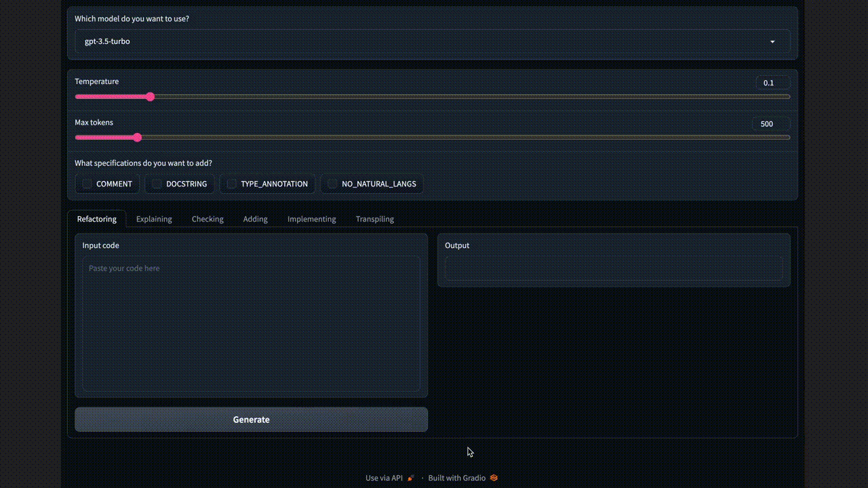Toggle the NO_NATURAL_LANGS checkbox
The image size is (868, 488).
point(332,184)
